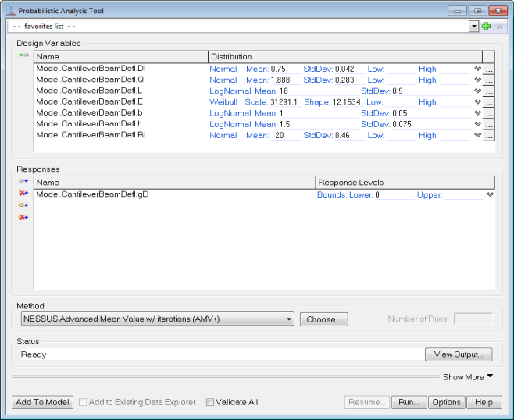Enable the Validate All checkbox
The height and width of the screenshot is (420, 514).
[210, 403]
